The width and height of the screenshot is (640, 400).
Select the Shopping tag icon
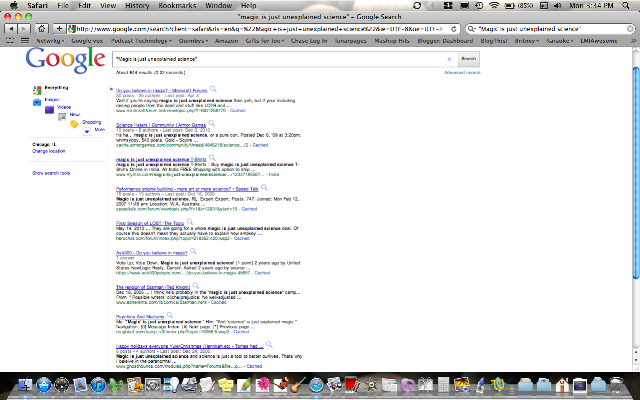[x=74, y=124]
